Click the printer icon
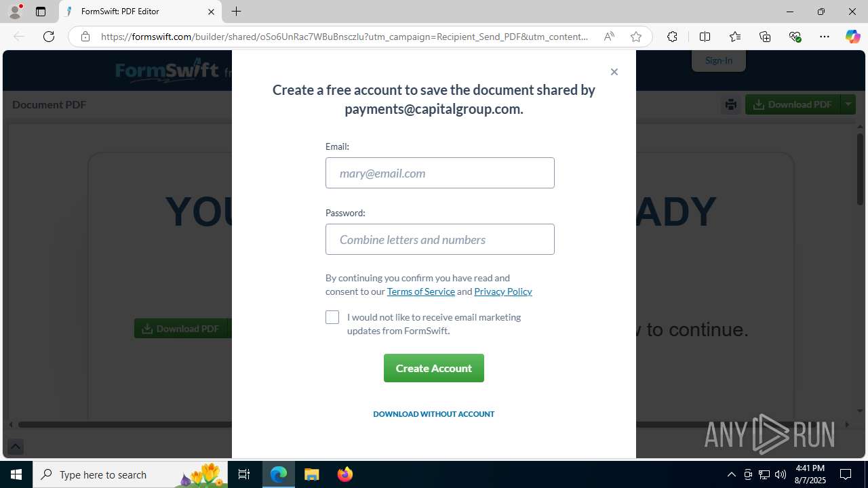The height and width of the screenshot is (488, 868). click(x=730, y=104)
